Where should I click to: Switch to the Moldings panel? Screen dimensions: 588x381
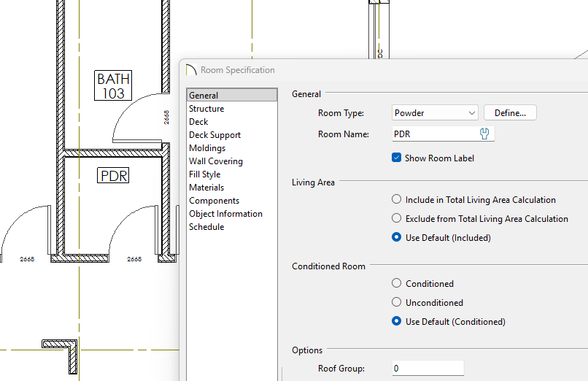(207, 148)
